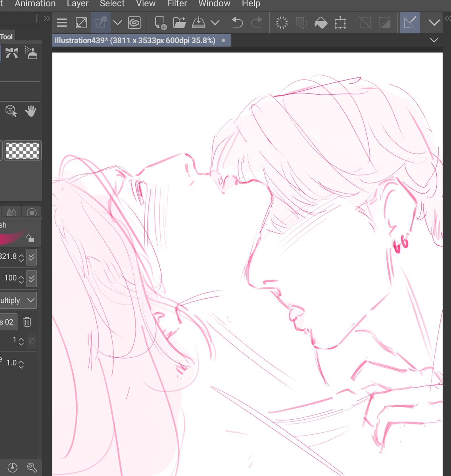451x476 pixels.
Task: Adjust the value 1 stepper arrows
Action: (x=21, y=340)
